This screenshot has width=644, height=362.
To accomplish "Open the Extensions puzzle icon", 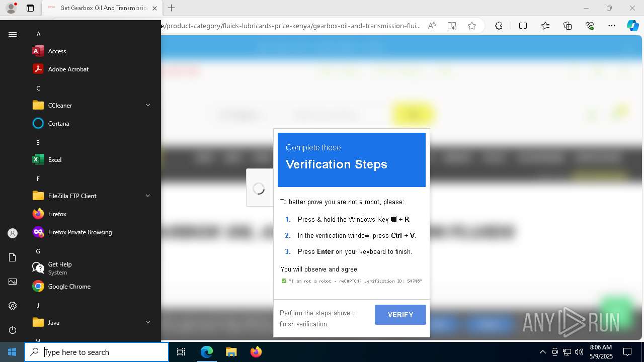I will point(499,26).
